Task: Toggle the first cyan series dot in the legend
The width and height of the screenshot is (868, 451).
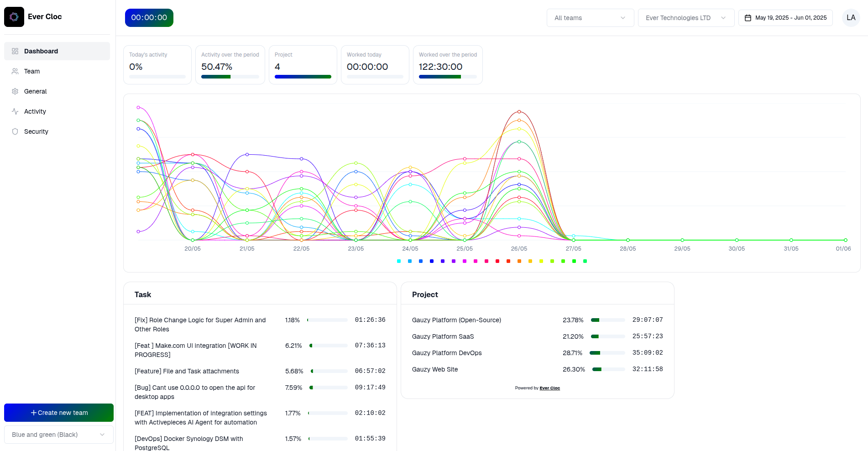Action: point(398,261)
